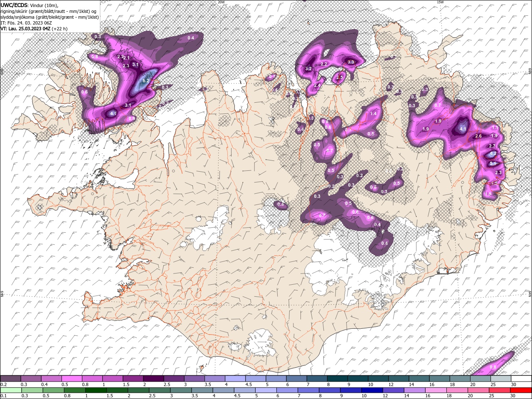Click the dark teal snow swatch at 8

[x=337, y=379]
